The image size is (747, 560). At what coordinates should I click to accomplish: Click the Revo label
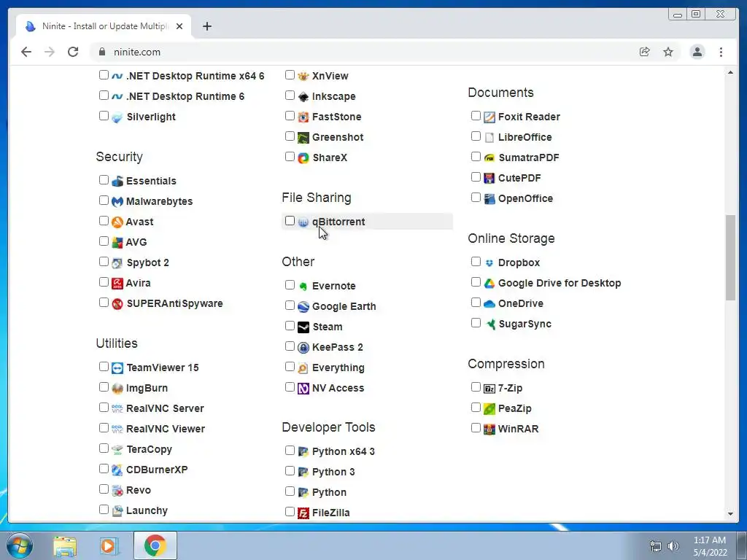(x=139, y=491)
